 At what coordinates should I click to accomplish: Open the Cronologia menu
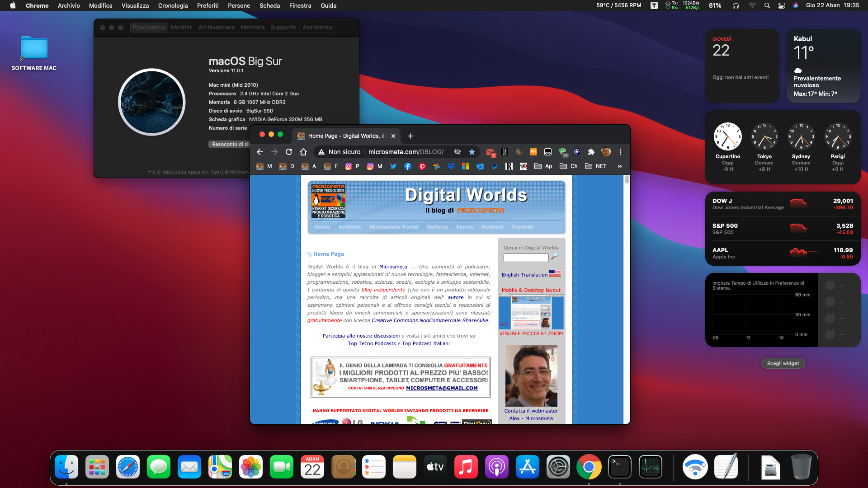click(173, 5)
